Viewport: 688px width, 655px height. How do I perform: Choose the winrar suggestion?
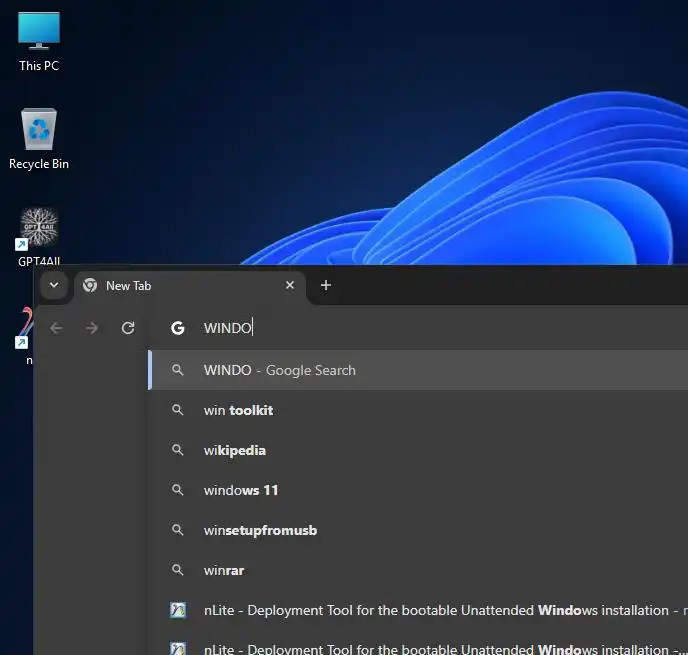coord(419,570)
